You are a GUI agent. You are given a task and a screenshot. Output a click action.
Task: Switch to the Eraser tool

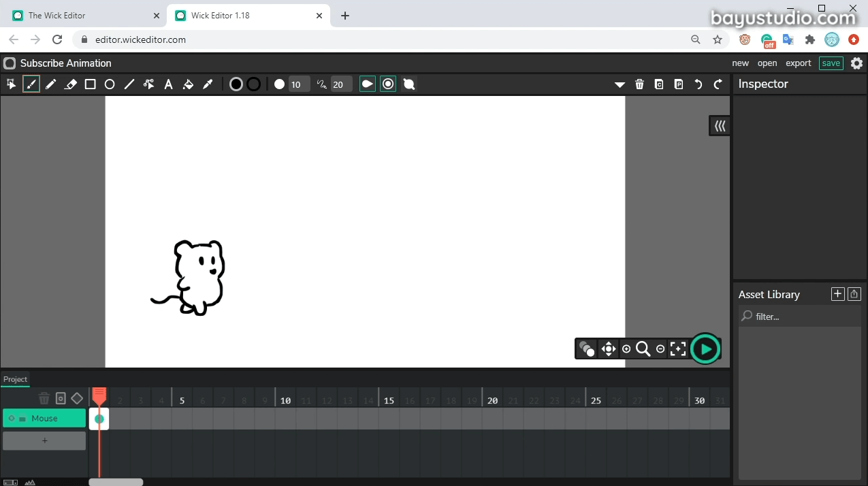pos(71,84)
